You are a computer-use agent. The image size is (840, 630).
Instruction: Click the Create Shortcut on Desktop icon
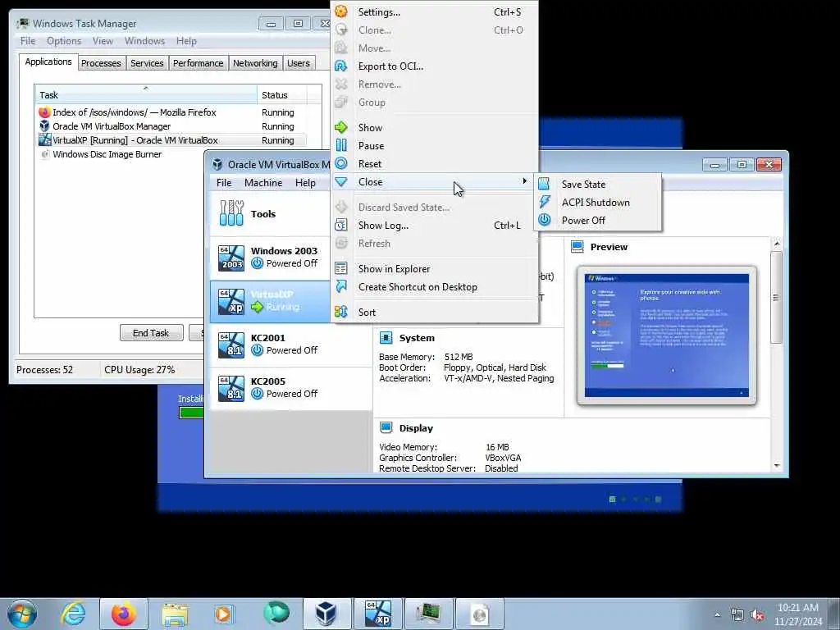click(340, 286)
